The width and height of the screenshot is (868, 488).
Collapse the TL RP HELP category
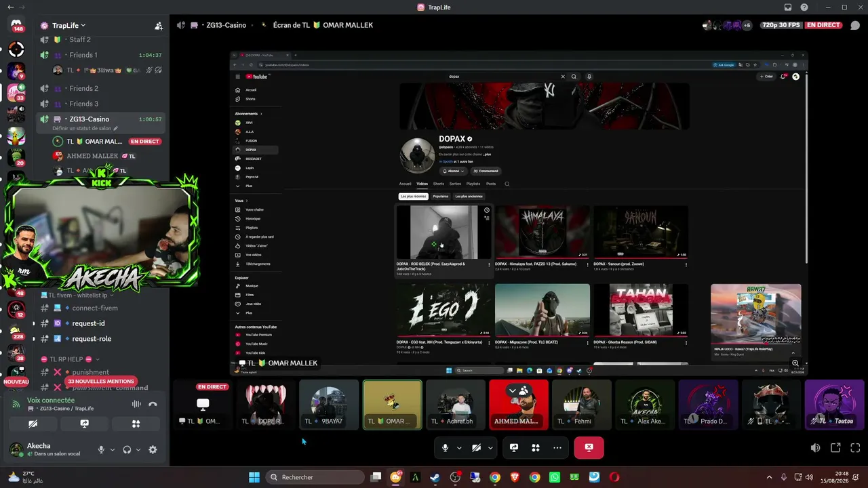(x=70, y=359)
